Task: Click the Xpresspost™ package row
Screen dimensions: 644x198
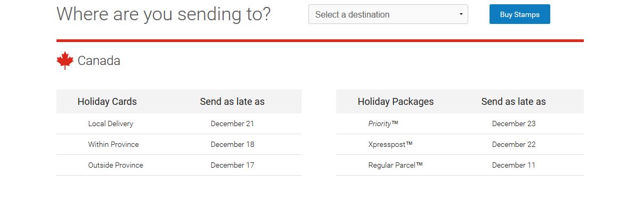Action: [460, 144]
